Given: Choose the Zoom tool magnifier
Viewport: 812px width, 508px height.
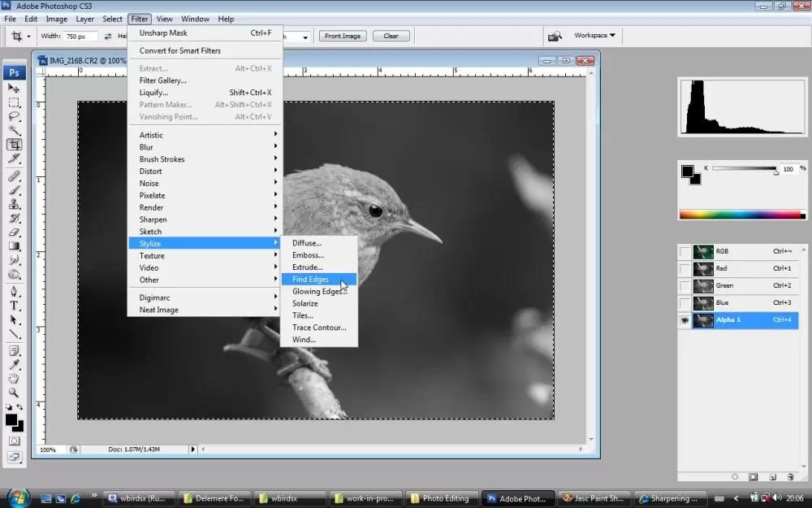Looking at the screenshot, I should 14,393.
